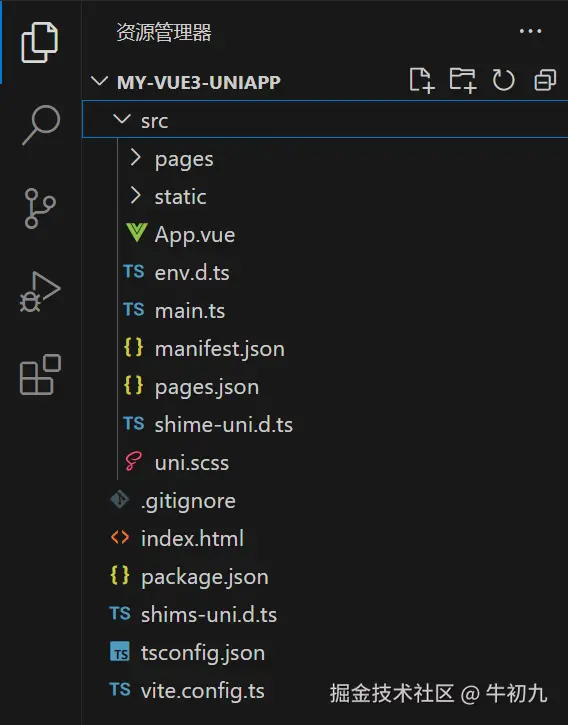Click the TS icon beside shime-uni.d.ts

coord(134,423)
